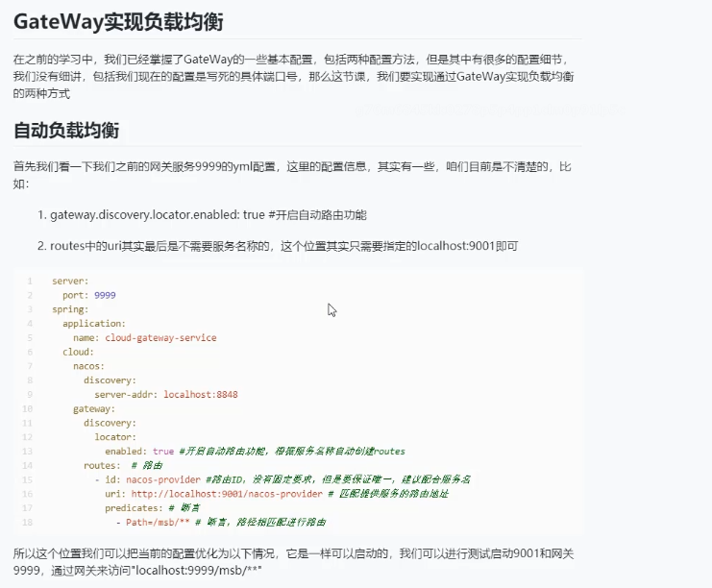712x588 pixels.
Task: Click "id: nacos-provider" in code
Action: [x=153, y=479]
